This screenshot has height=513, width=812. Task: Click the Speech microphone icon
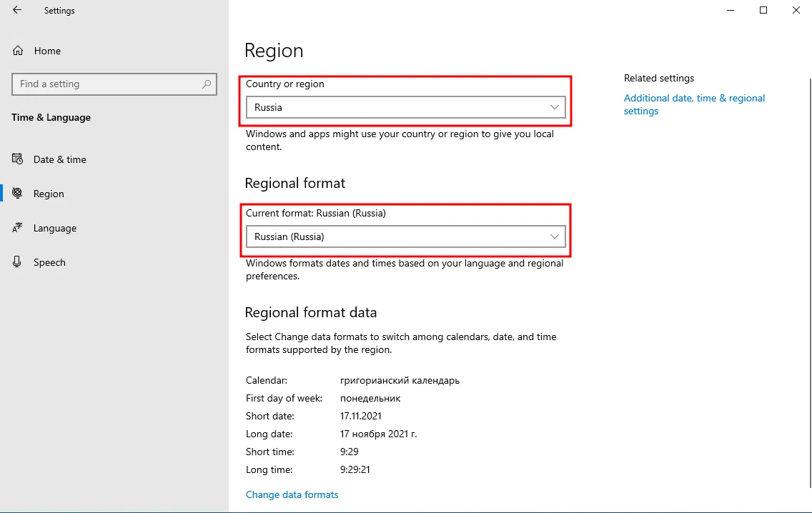18,262
